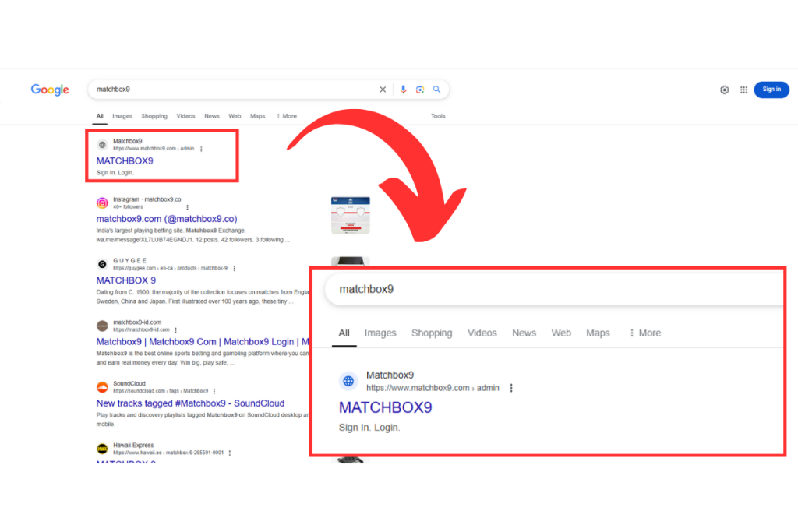Expand the More dropdown in the enlarged inset
Viewport: 798px width, 532px height.
tap(644, 333)
